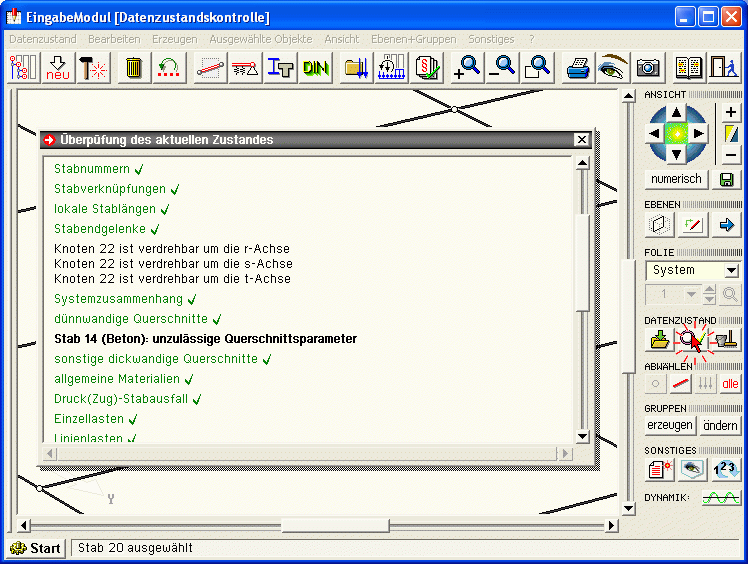Toggle the eye icon under SONSTIGES

pyautogui.click(x=691, y=469)
